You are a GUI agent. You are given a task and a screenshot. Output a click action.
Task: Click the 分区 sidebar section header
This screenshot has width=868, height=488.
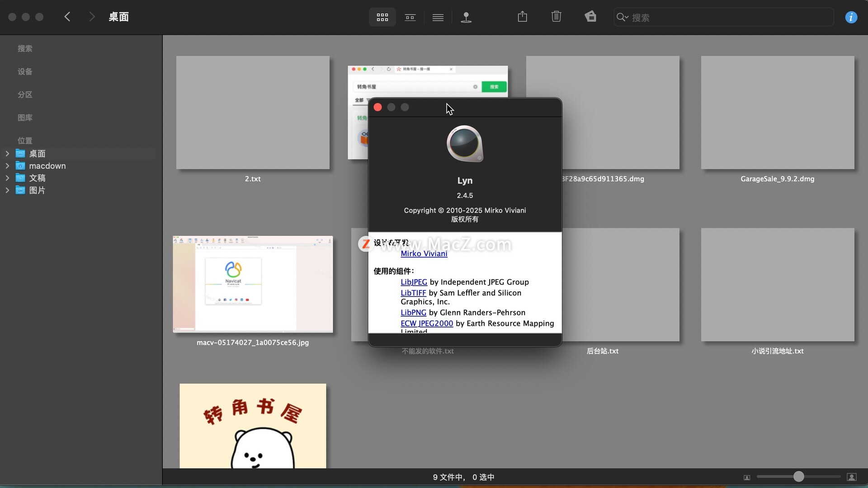click(25, 94)
